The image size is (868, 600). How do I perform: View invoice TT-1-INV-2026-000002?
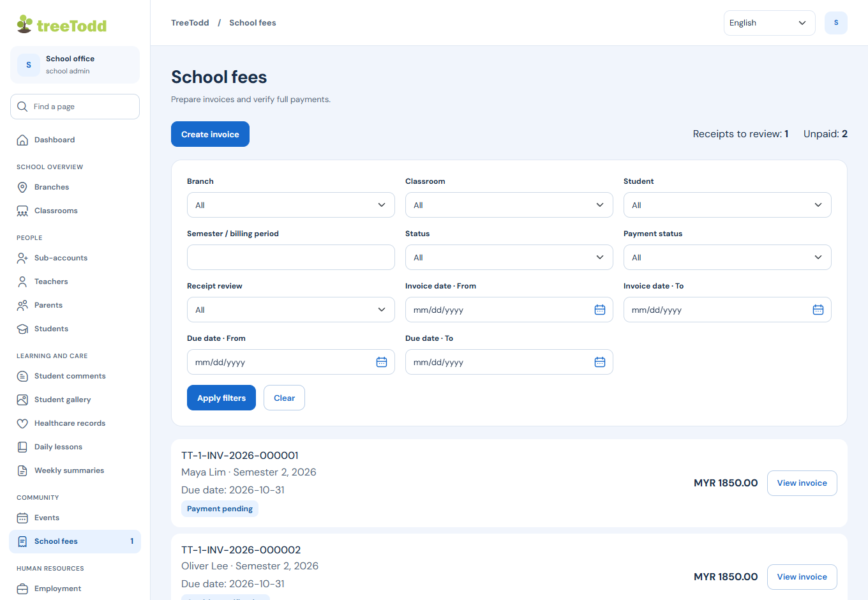[x=802, y=577]
